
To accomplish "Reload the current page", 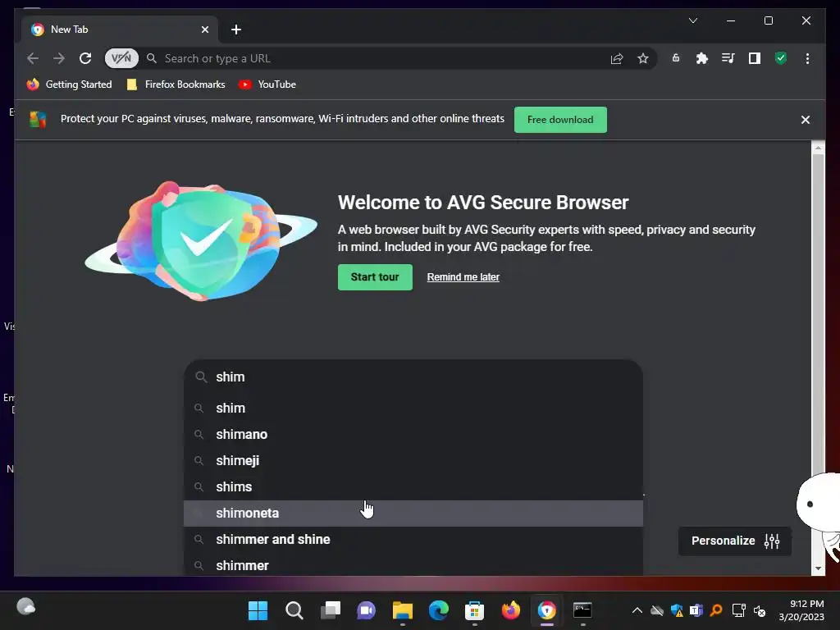I will click(x=85, y=58).
